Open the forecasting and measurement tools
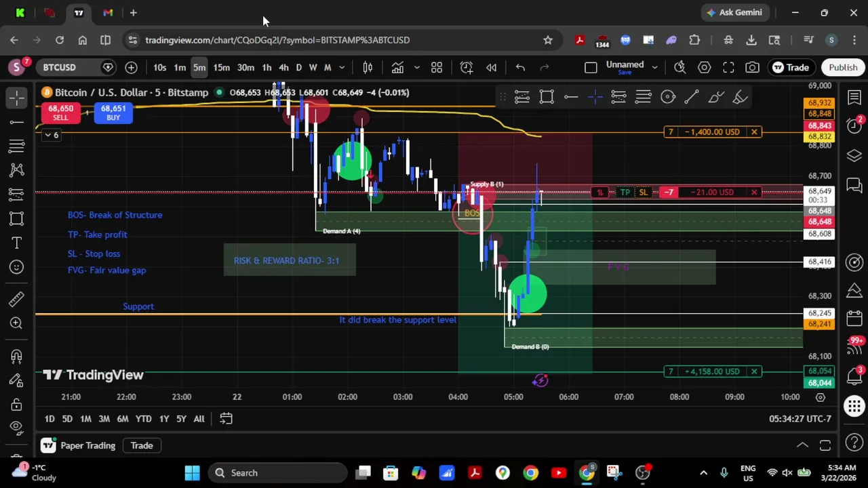 click(17, 195)
